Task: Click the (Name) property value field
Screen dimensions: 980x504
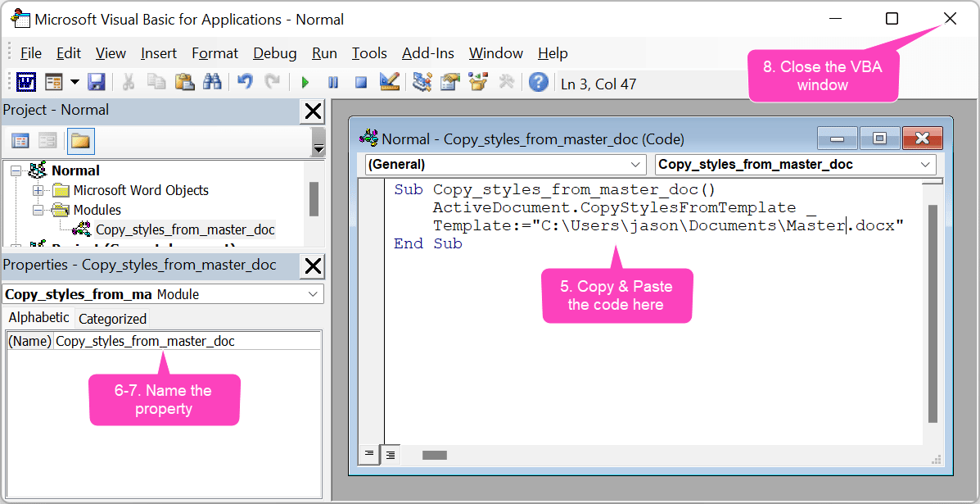Action: coord(187,342)
